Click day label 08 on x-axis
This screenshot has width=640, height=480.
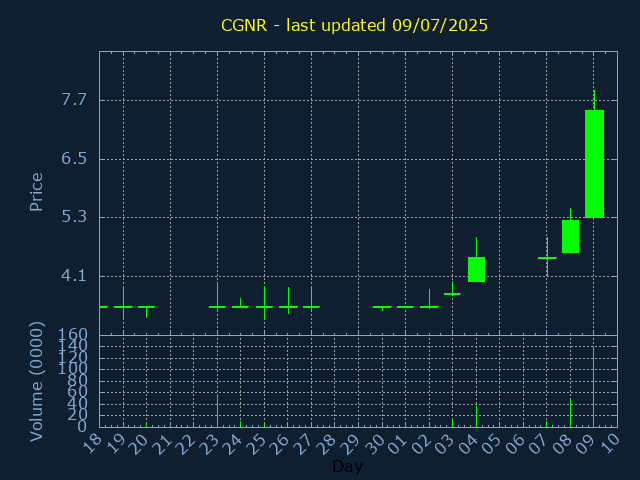[x=564, y=444]
